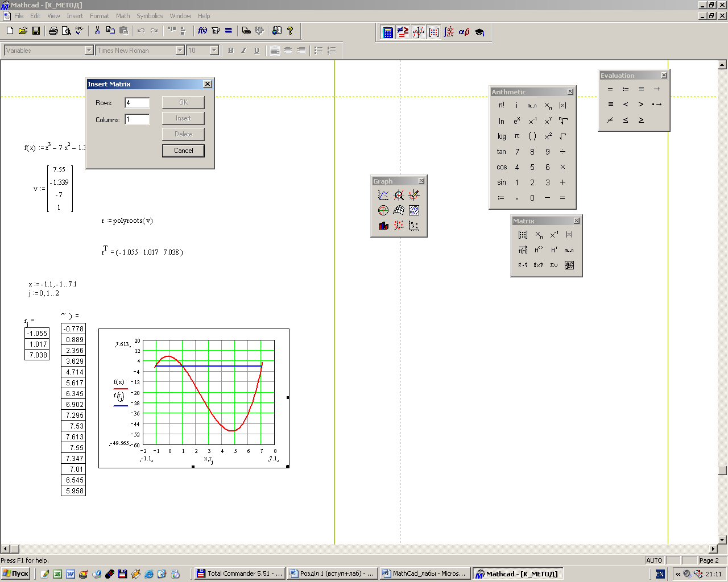The width and height of the screenshot is (728, 582).
Task: Click the Zoom graph magnifier icon
Action: click(x=399, y=195)
